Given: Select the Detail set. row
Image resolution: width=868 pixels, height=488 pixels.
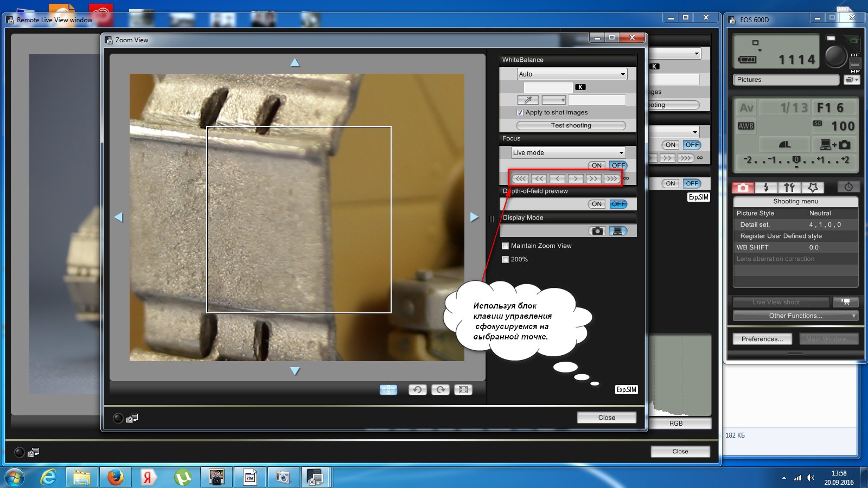Looking at the screenshot, I should 795,224.
